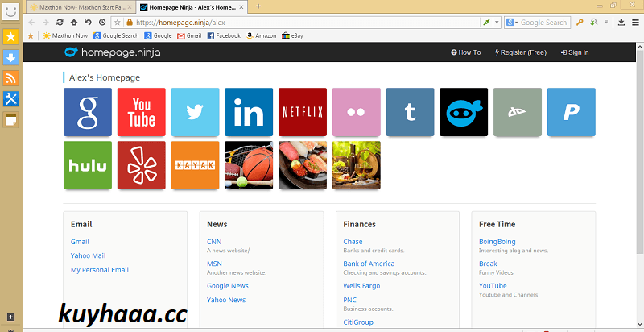
Task: Open the wine and barrel photo tile
Action: tap(357, 165)
